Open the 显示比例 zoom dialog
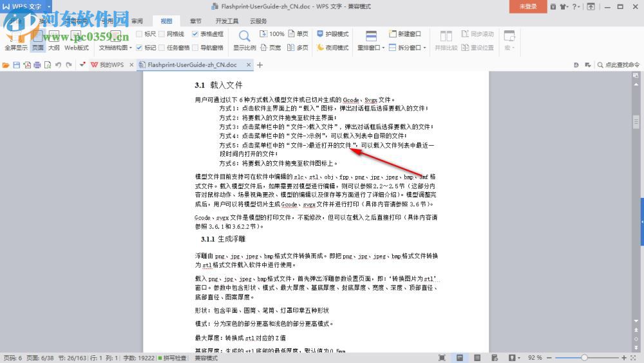The height and width of the screenshot is (363, 644). click(244, 40)
